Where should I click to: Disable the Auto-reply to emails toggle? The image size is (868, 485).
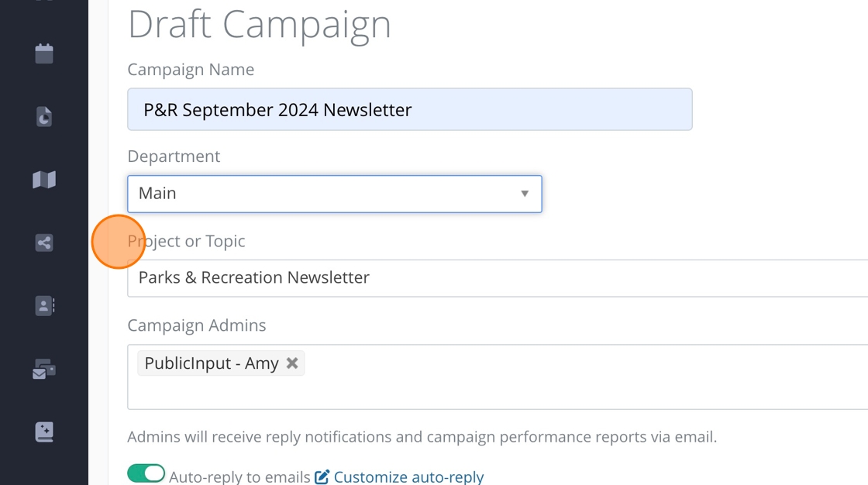146,473
